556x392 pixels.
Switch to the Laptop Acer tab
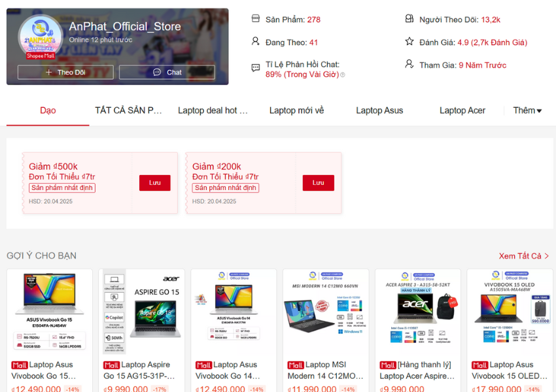coord(462,110)
